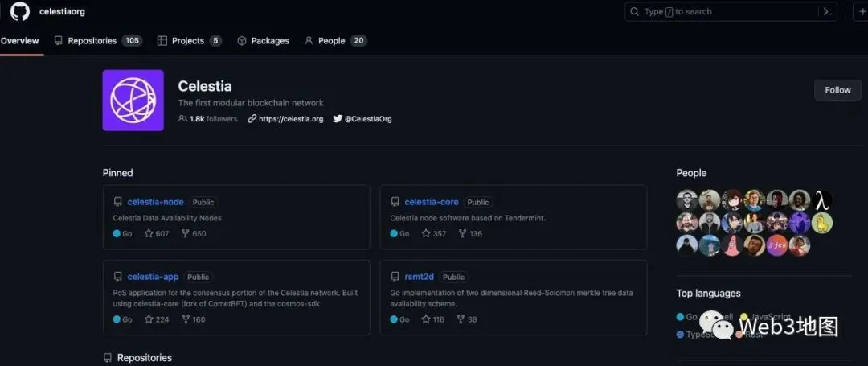Visit the https://celestia.org website link
The width and height of the screenshot is (868, 366).
(285, 119)
